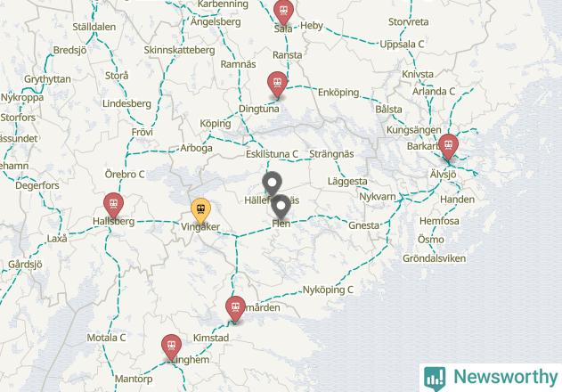The image size is (562, 392).
Task: Click the Nyköping C station label
Action: click(328, 290)
